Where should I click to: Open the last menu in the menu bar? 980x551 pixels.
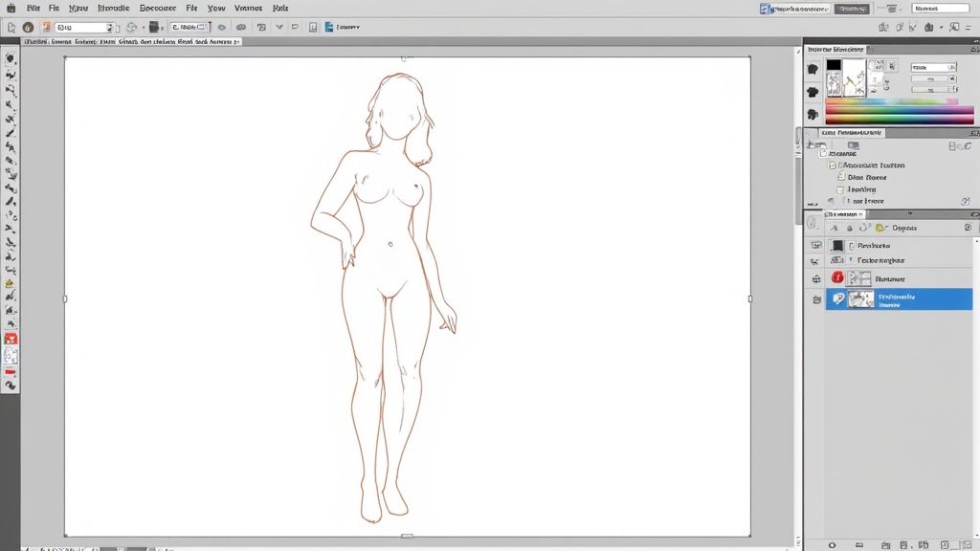click(x=279, y=8)
